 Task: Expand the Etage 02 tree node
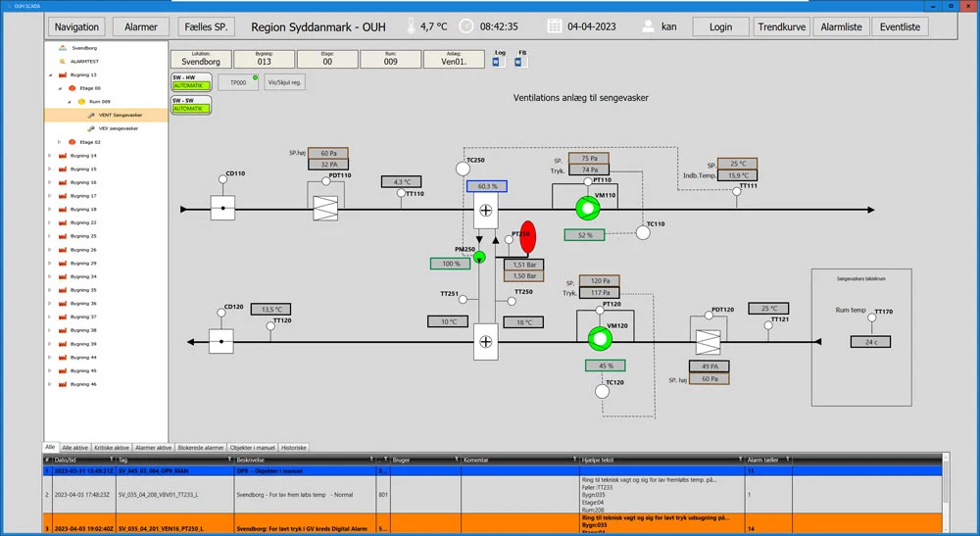point(59,142)
